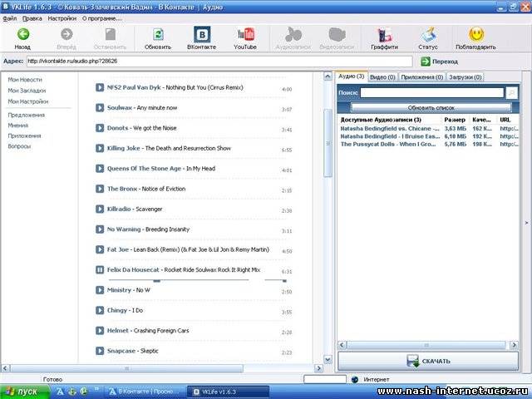This screenshot has width=532, height=399.
Task: Adjust Felix Da Housecat volume slider
Action: pos(276,280)
